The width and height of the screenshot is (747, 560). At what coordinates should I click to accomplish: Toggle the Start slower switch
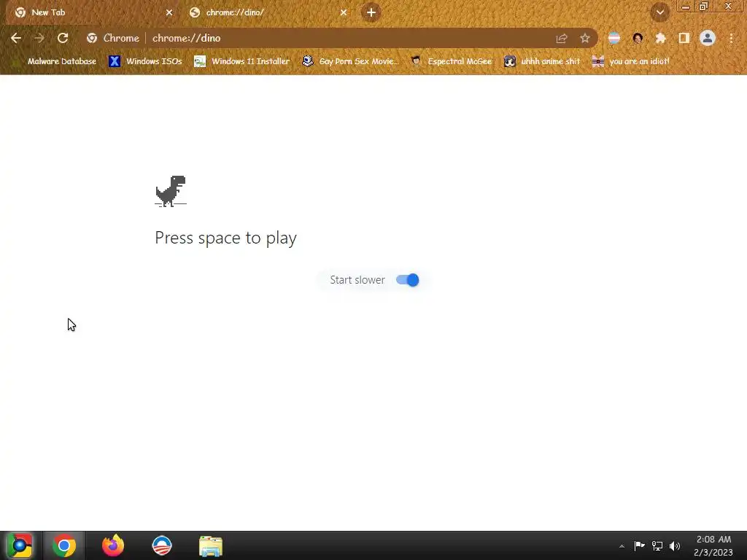coord(407,280)
